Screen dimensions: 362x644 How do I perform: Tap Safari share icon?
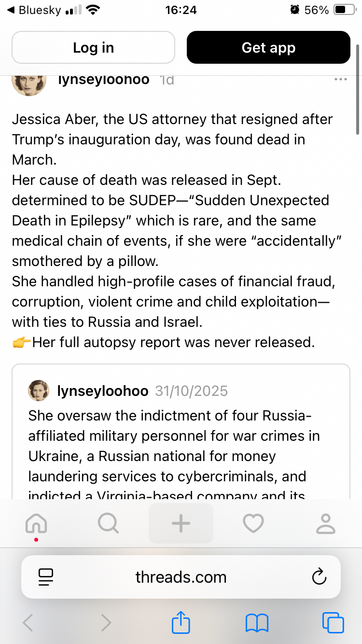pyautogui.click(x=181, y=622)
